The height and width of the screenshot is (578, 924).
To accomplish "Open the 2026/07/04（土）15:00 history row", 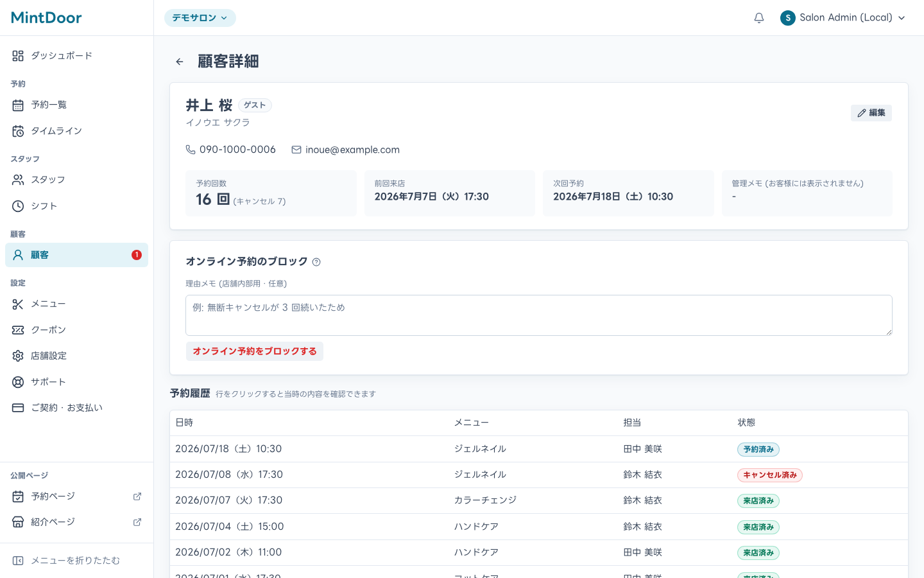I will click(539, 527).
